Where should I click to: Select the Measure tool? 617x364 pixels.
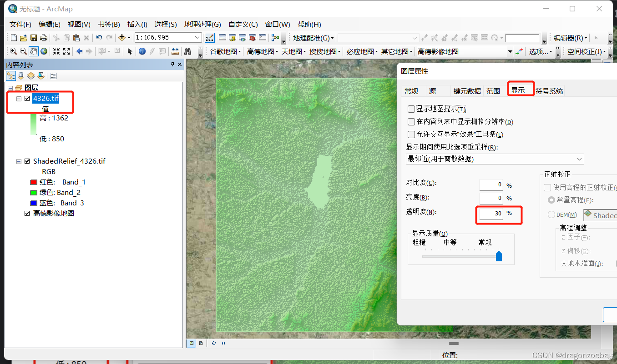click(x=175, y=51)
